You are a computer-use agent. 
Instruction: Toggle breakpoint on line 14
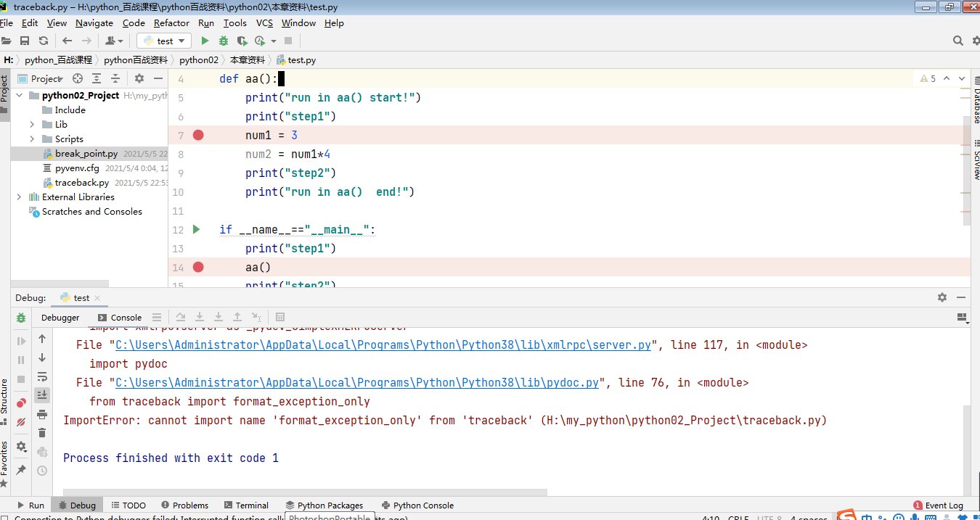pos(198,267)
